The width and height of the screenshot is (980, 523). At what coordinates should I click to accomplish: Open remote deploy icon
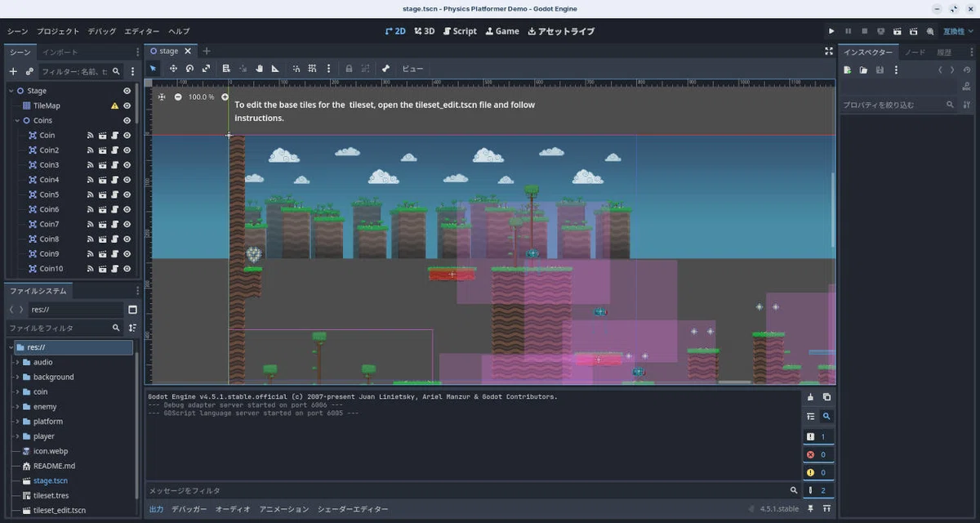(881, 31)
